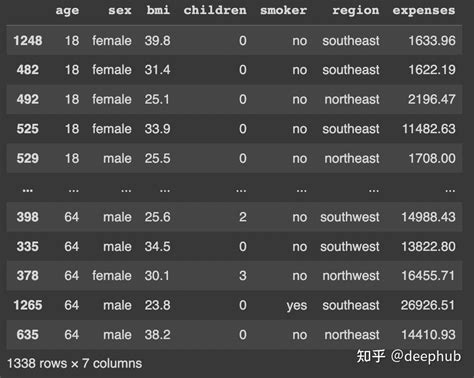The height and width of the screenshot is (378, 474).
Task: Click the northwest region cell
Action: click(x=351, y=276)
